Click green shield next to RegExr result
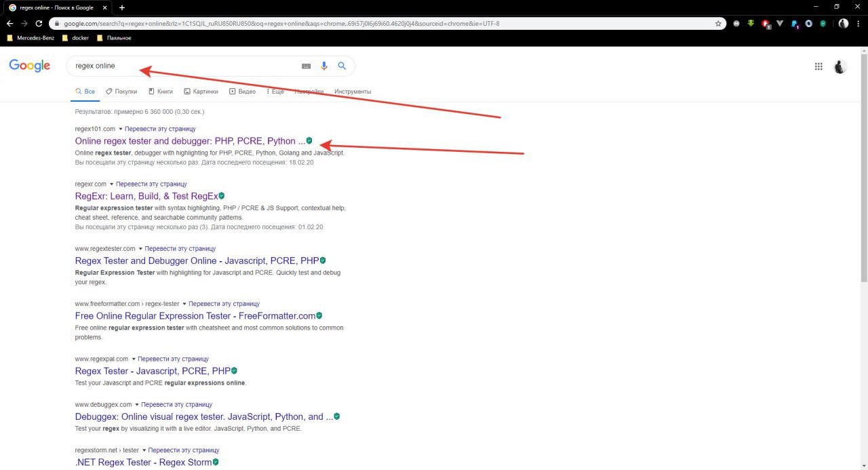Screen dimensions: 868x470 [221, 195]
